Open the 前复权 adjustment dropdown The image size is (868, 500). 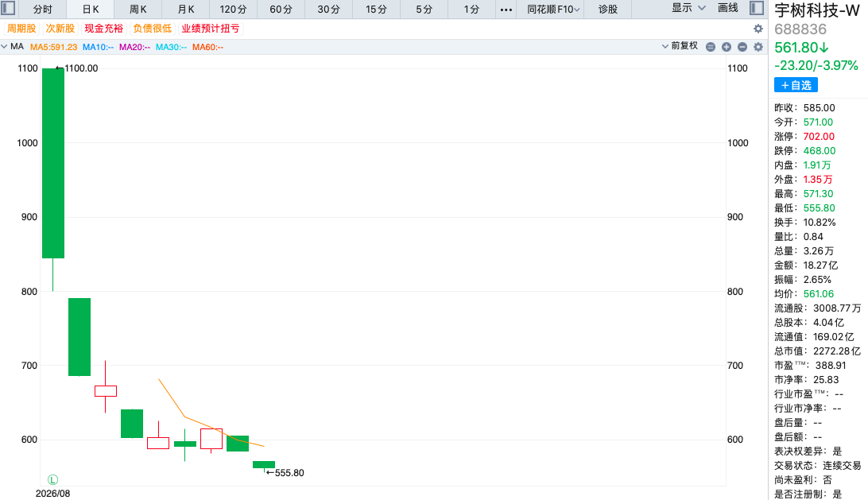tap(680, 46)
